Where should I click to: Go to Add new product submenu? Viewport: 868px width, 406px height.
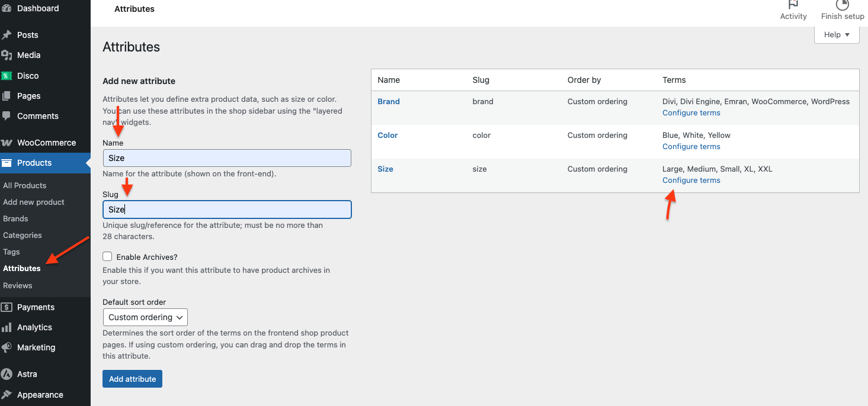(34, 202)
